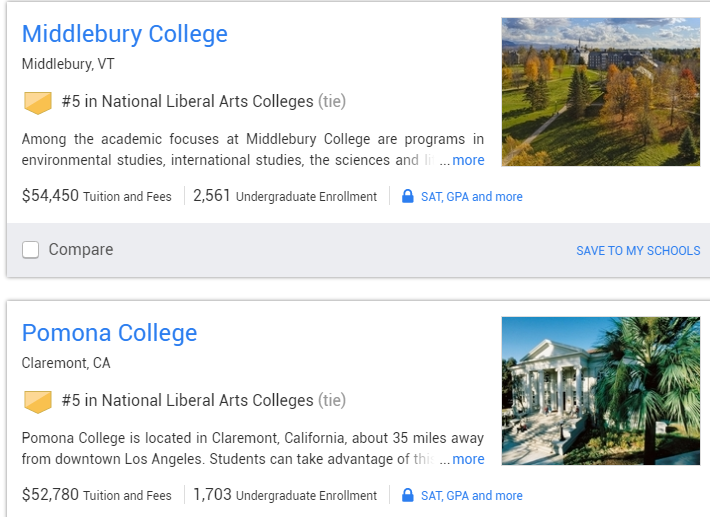Image resolution: width=710 pixels, height=517 pixels.
Task: Click Middlebury's yellow ranking badge icon
Action: [37, 102]
